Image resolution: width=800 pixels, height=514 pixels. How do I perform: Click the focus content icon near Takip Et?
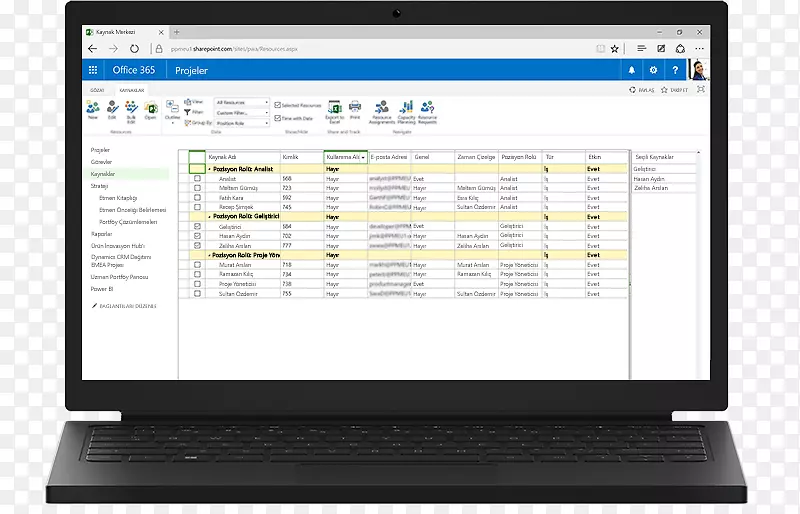pos(701,89)
